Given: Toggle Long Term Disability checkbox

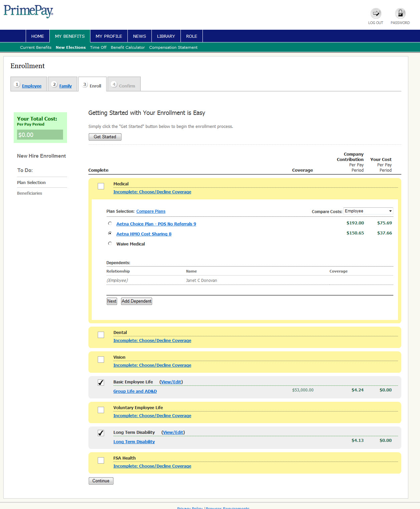Looking at the screenshot, I should [101, 433].
